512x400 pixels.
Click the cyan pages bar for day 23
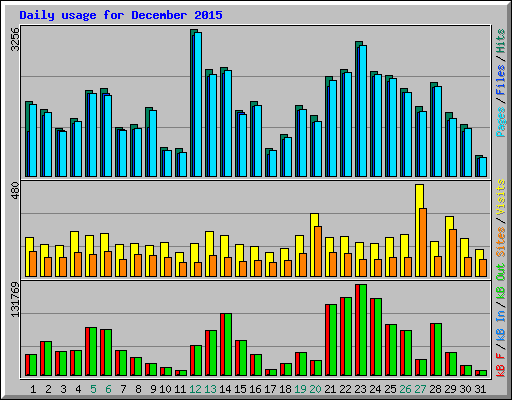[x=363, y=111]
